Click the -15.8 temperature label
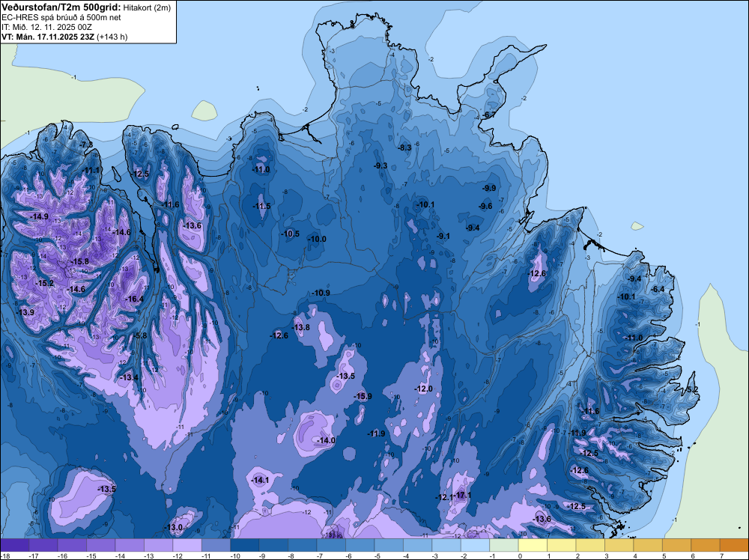749x560 pixels. tap(80, 261)
